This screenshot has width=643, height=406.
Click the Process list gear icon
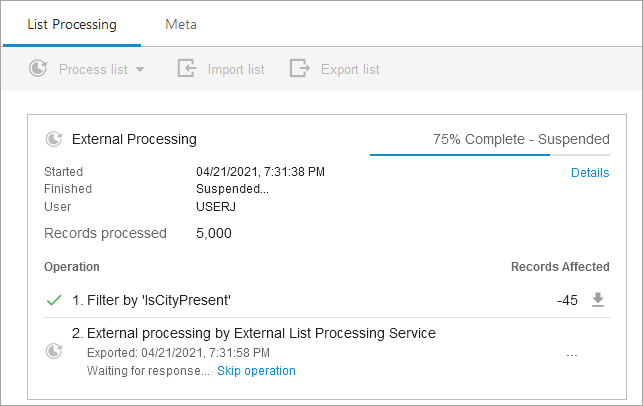pos(38,69)
